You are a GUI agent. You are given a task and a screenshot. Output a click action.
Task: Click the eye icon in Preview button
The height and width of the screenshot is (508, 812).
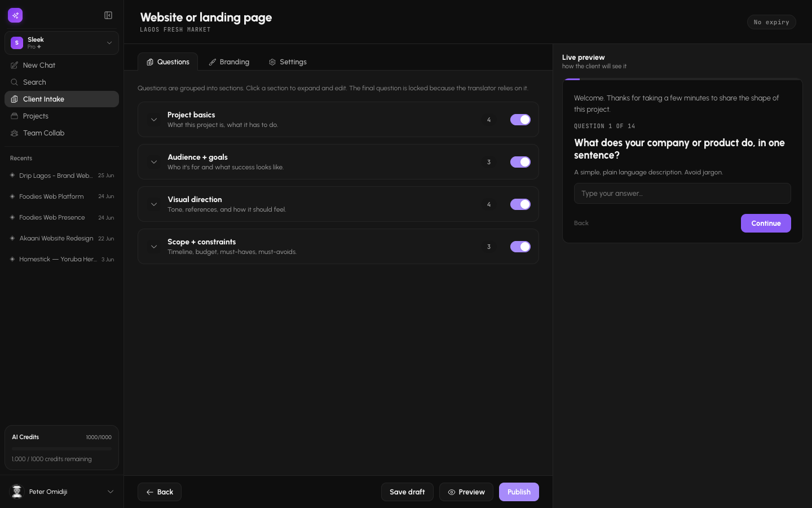(x=451, y=492)
